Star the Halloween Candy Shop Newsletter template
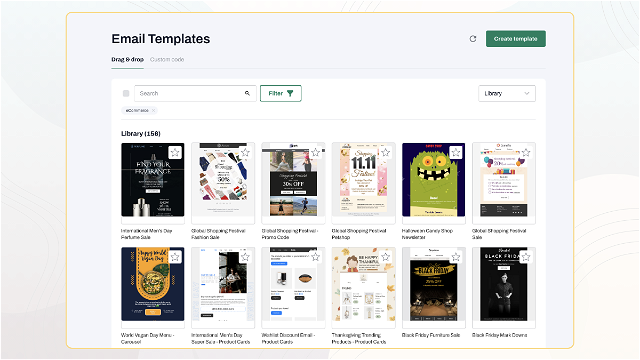This screenshot has width=640, height=360. tap(456, 152)
